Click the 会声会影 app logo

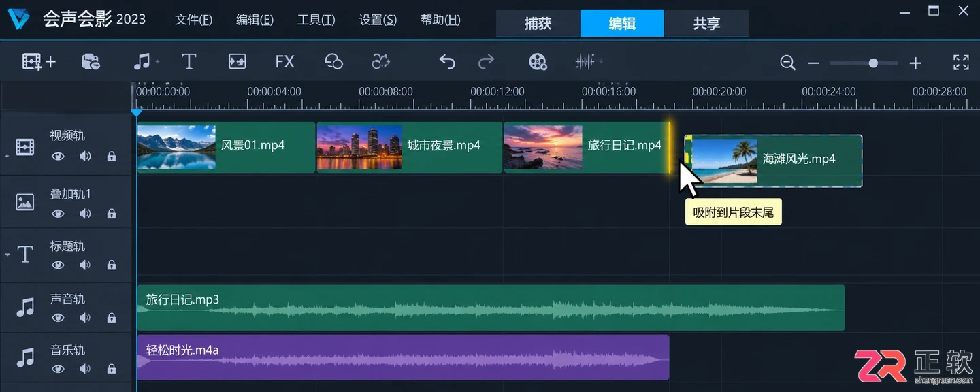pos(20,19)
